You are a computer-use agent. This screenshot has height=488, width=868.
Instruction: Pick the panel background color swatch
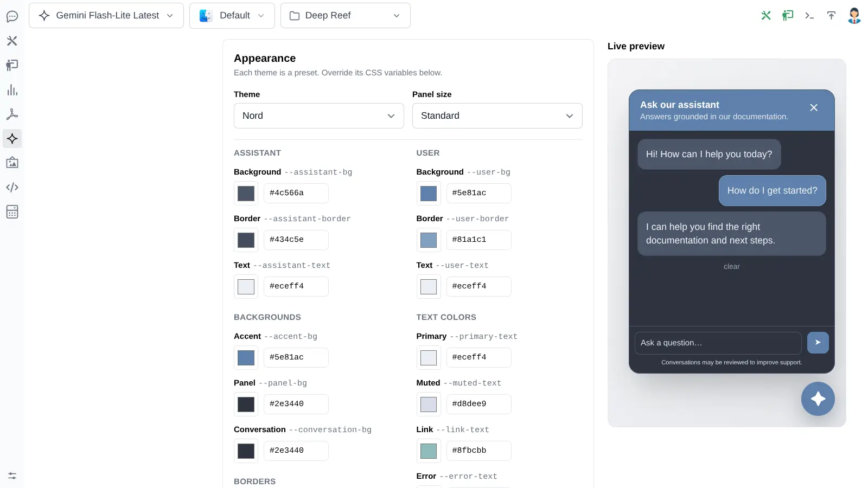pos(246,404)
